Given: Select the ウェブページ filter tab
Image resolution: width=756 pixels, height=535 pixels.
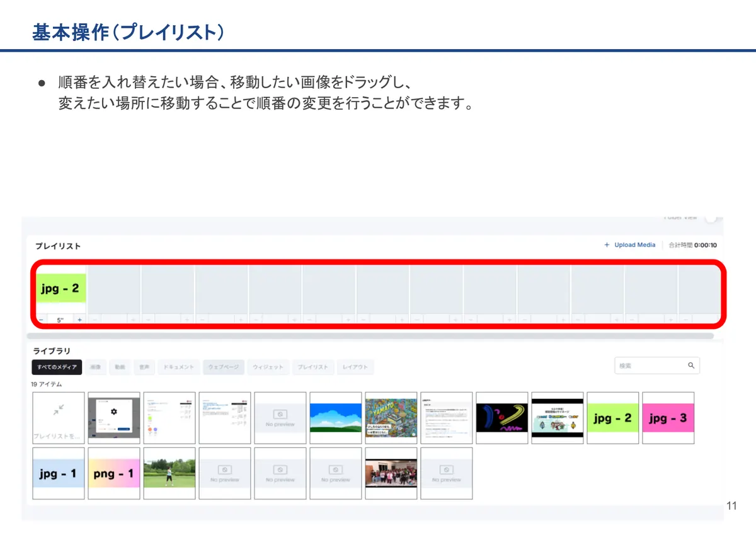Looking at the screenshot, I should pos(224,367).
